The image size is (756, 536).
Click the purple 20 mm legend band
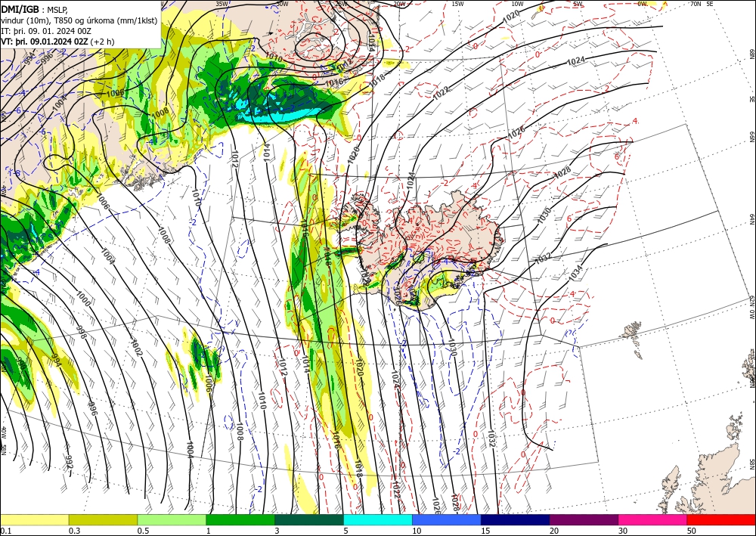point(584,519)
